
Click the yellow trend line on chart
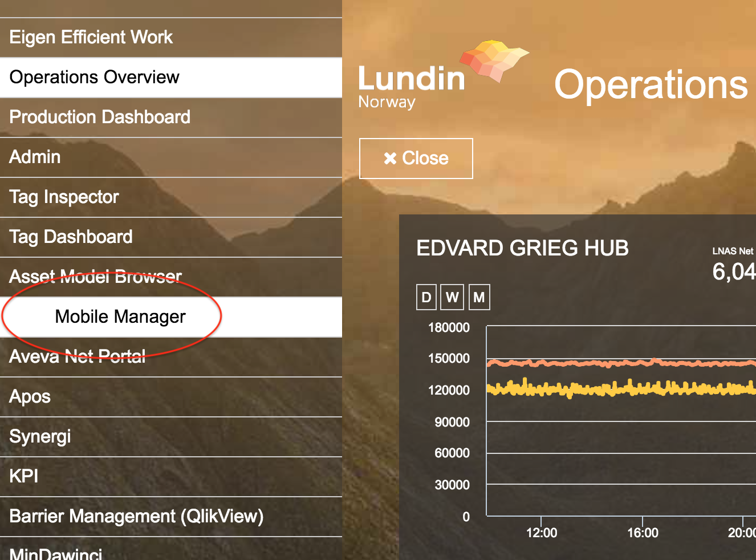[x=621, y=389]
